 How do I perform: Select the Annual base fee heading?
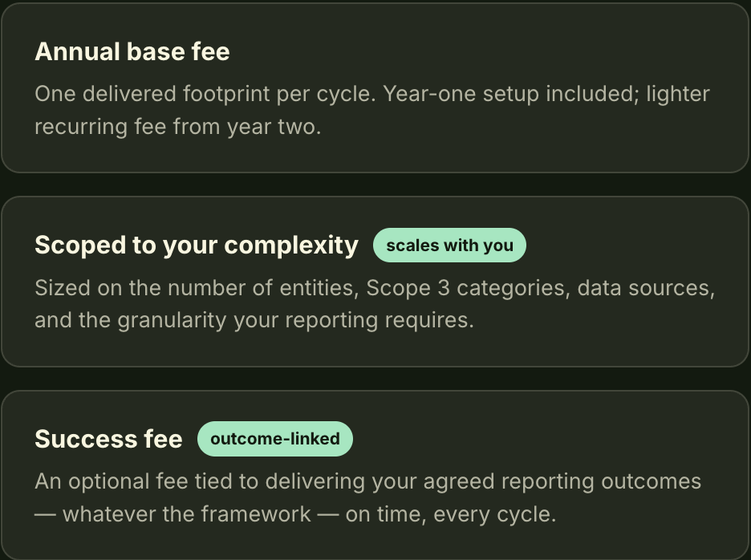[132, 51]
